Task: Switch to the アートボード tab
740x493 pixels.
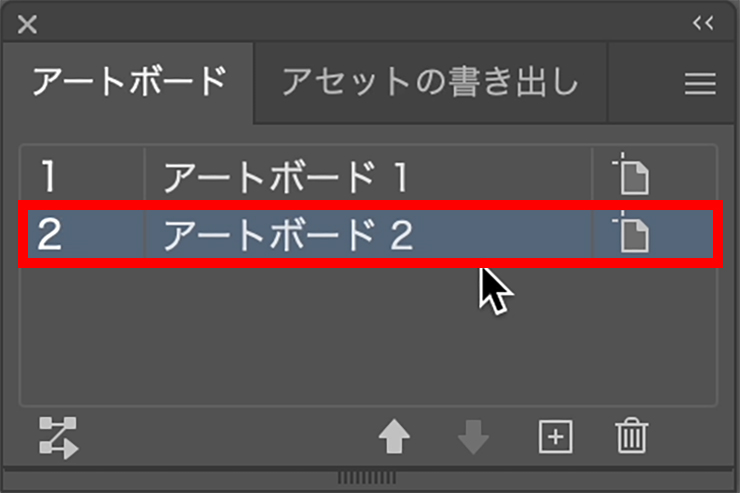Action: click(x=128, y=82)
